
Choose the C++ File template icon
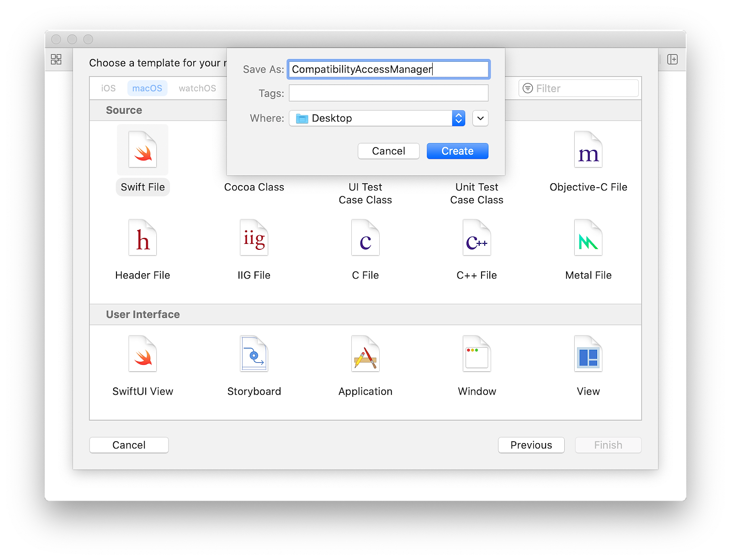(x=477, y=238)
